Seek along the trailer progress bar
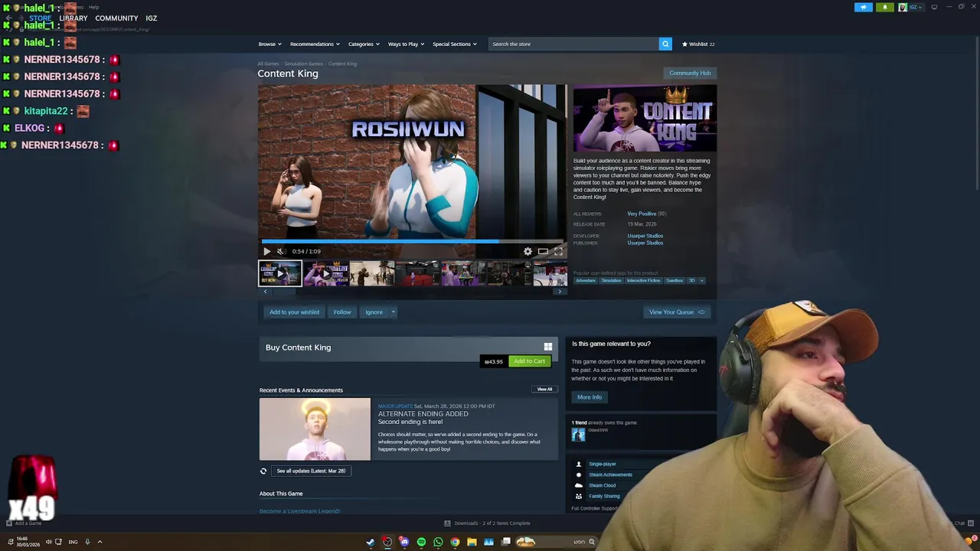This screenshot has height=551, width=980. click(x=413, y=241)
